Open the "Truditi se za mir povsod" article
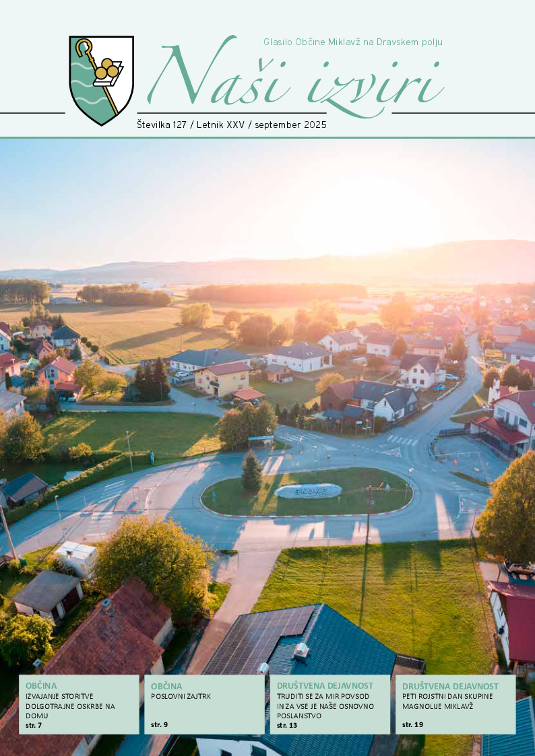The image size is (535, 756). pyautogui.click(x=325, y=706)
